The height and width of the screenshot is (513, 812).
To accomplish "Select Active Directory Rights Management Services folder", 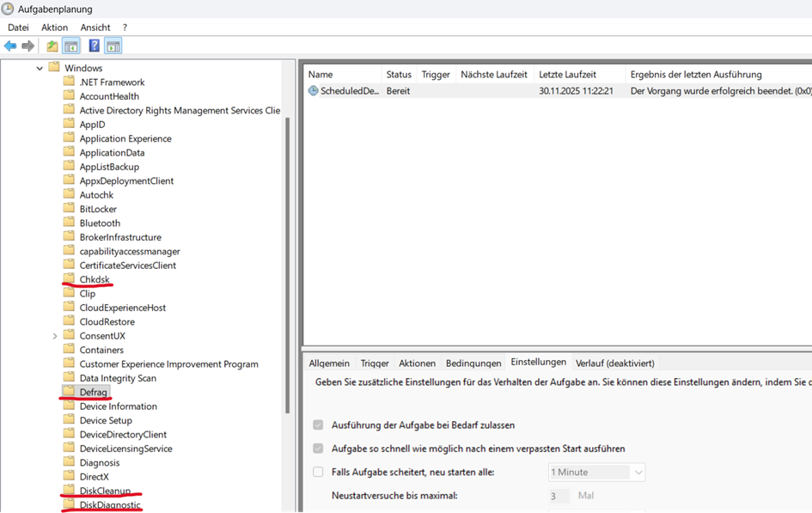I will (180, 110).
